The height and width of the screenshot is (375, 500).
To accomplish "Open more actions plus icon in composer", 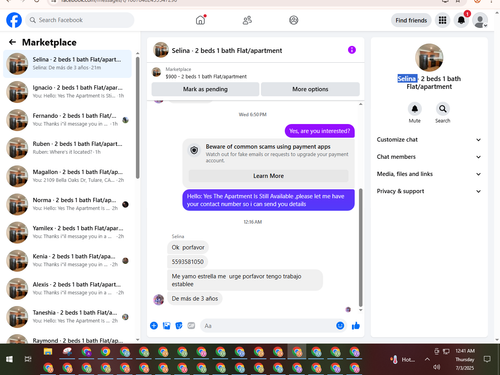I will click(x=154, y=326).
